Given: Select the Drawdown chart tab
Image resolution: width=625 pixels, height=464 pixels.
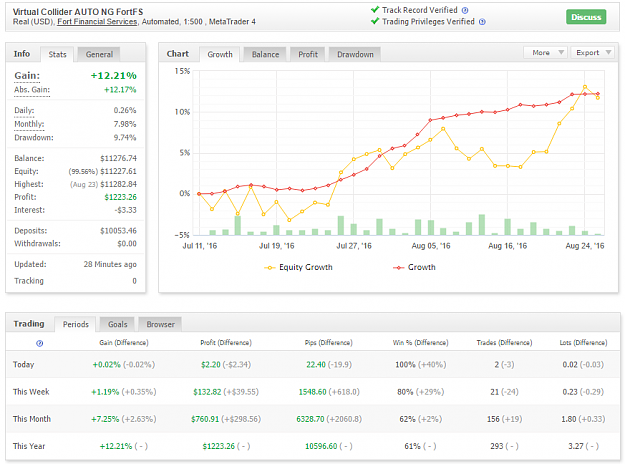Looking at the screenshot, I should [355, 55].
